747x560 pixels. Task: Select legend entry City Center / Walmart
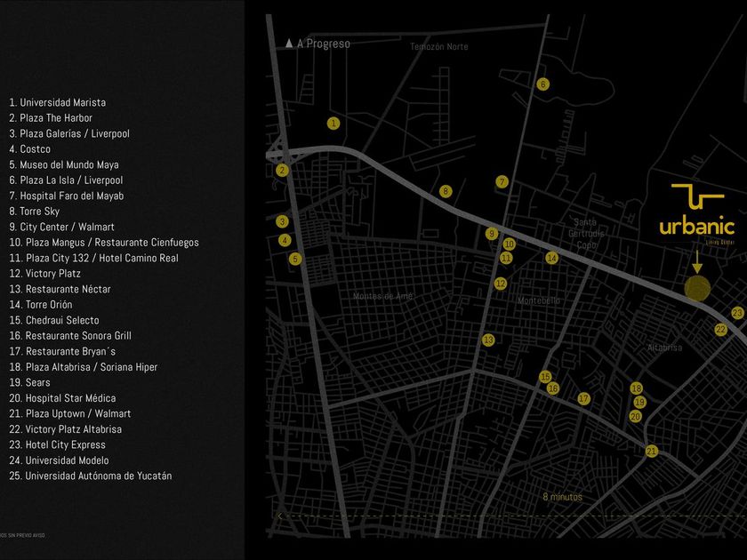point(62,228)
